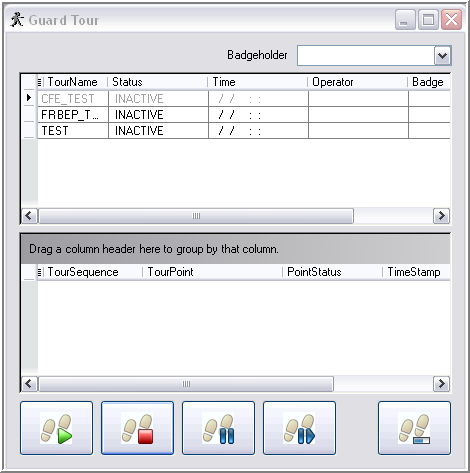Click left arrow of tour points scrollbar
The image size is (470, 473).
[29, 384]
